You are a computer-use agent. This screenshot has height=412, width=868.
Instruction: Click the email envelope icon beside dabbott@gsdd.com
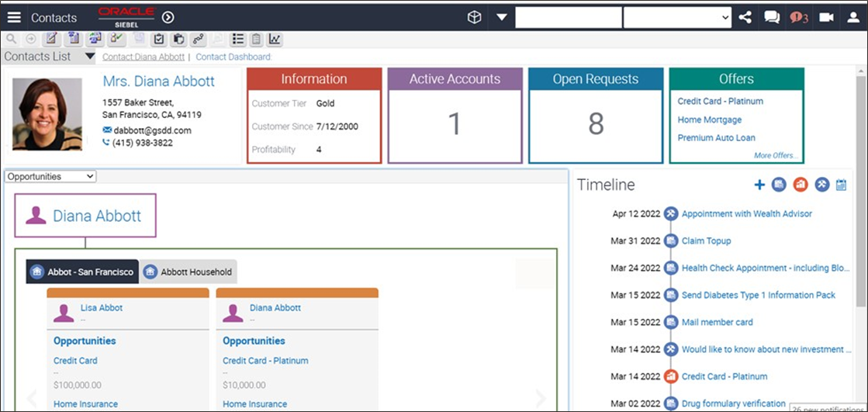pyautogui.click(x=107, y=130)
